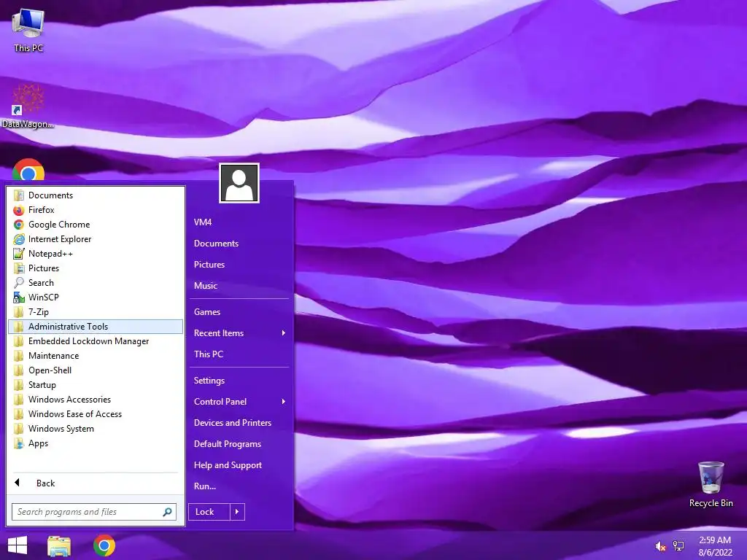Open Help and Support
Viewport: 747px width, 560px height.
tap(239, 465)
